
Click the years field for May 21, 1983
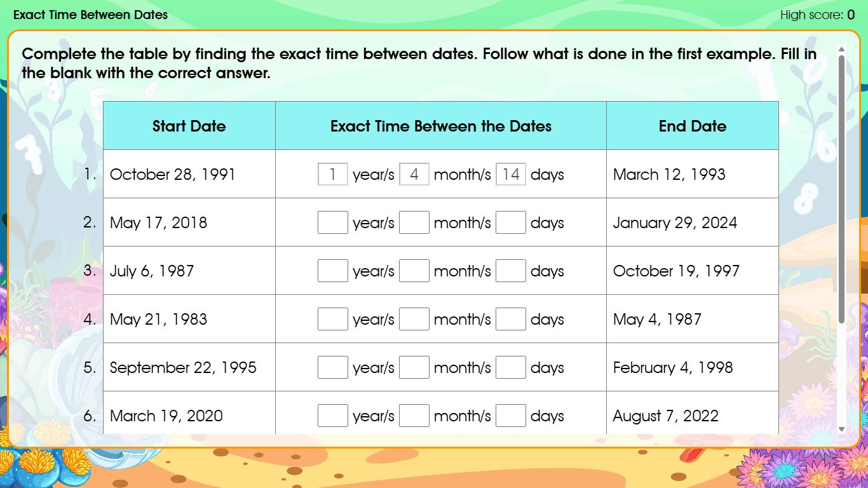332,319
